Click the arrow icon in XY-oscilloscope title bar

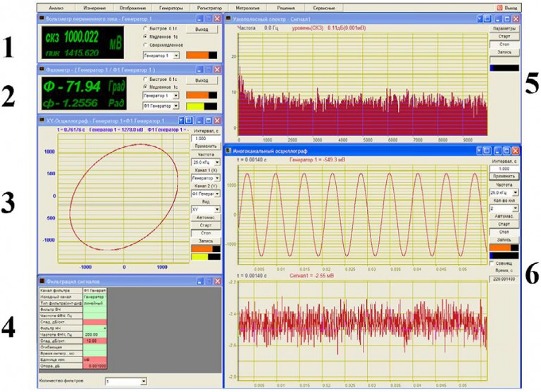182,120
